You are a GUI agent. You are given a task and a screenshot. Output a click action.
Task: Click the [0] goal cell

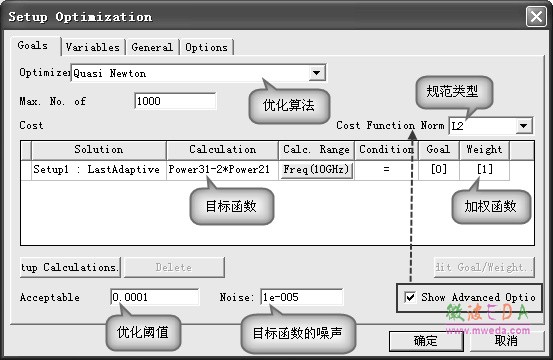coord(438,170)
